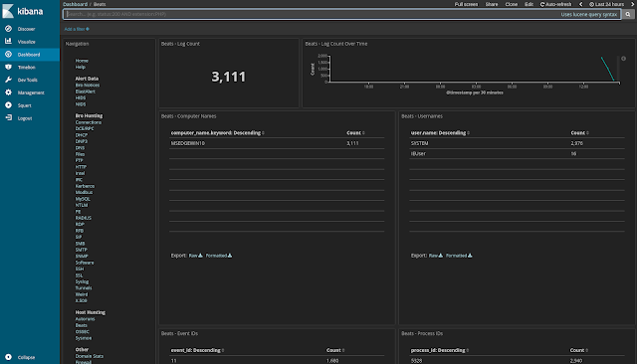Download Formatted export icon for Computer Names
637x364 pixels.
click(x=230, y=256)
